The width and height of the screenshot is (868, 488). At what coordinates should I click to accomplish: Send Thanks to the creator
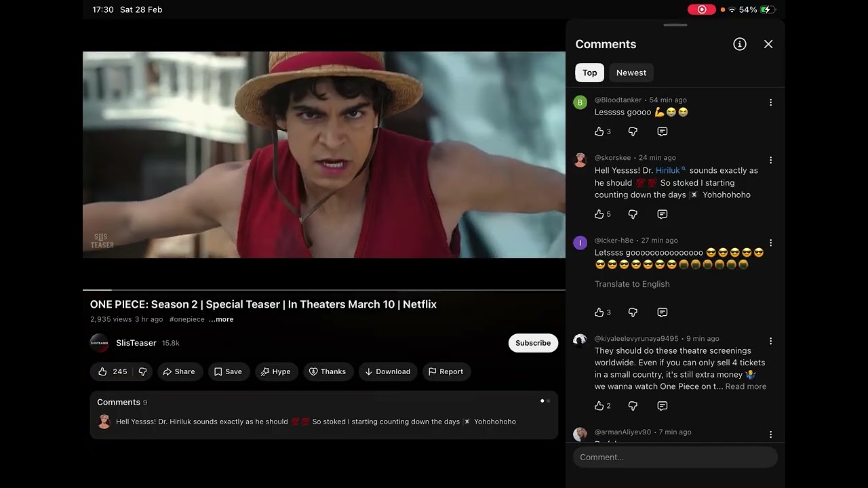click(x=328, y=371)
